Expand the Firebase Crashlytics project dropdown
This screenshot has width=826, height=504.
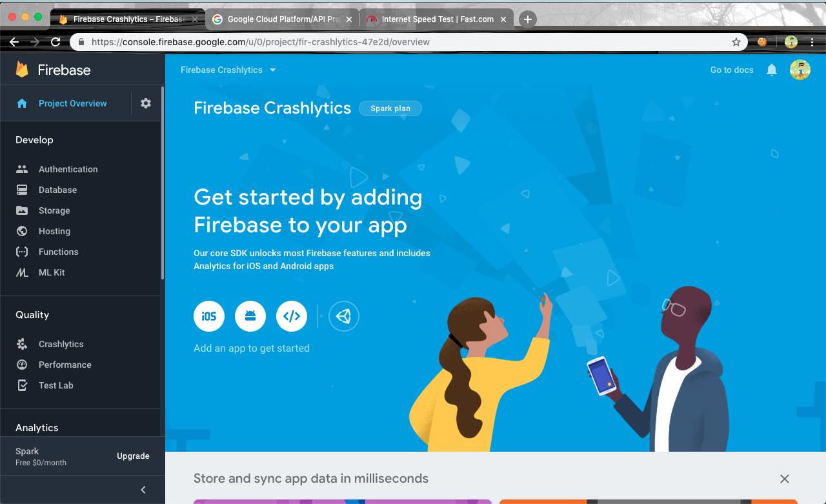pos(228,70)
